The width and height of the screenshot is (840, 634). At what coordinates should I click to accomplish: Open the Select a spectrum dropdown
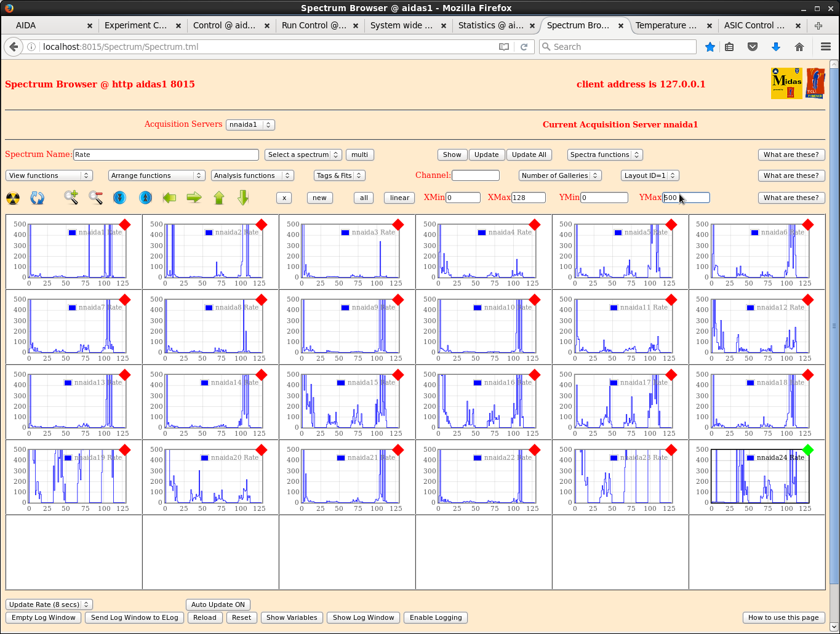(303, 154)
